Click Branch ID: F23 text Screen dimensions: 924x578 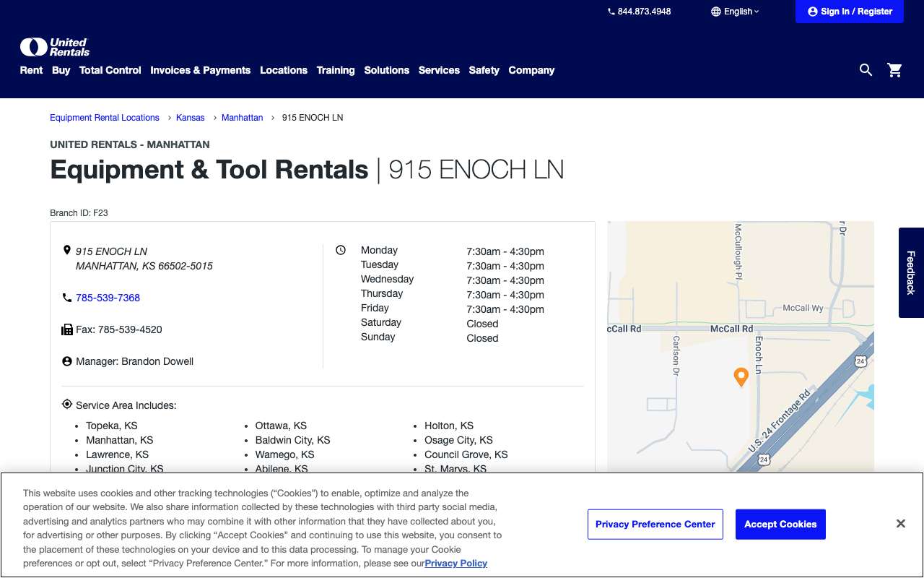point(79,212)
